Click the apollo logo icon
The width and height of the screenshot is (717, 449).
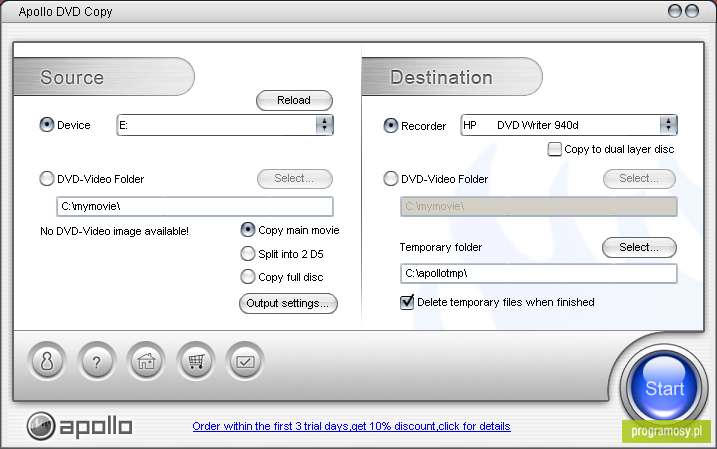point(40,426)
